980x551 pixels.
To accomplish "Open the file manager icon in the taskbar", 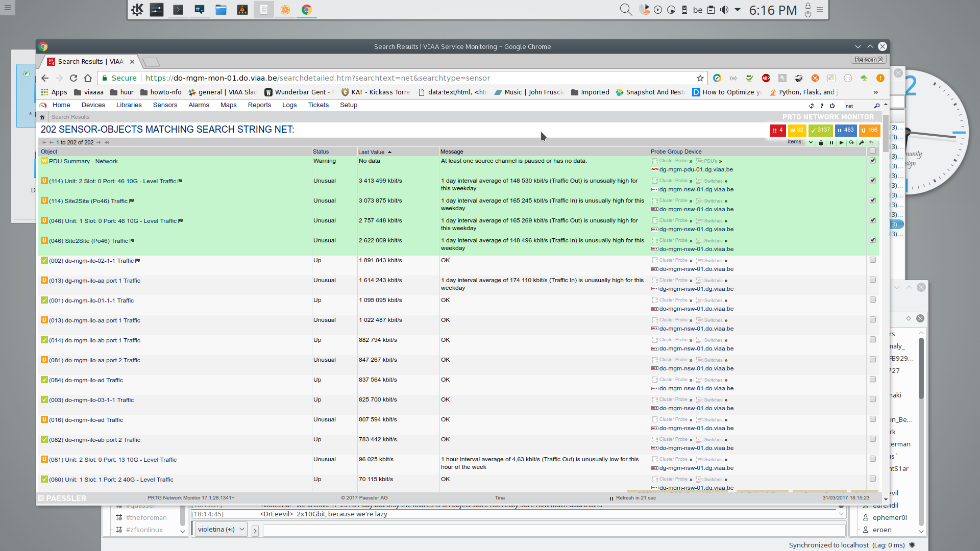I will click(221, 10).
